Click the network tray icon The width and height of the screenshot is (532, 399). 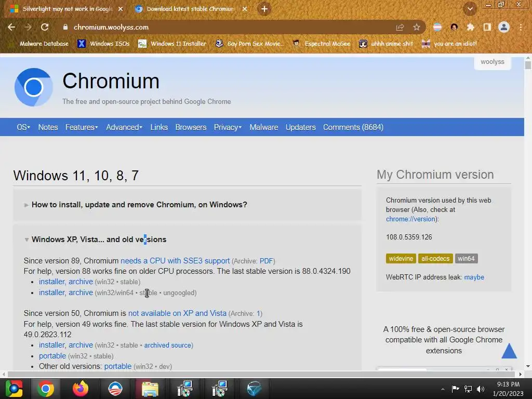click(x=468, y=389)
